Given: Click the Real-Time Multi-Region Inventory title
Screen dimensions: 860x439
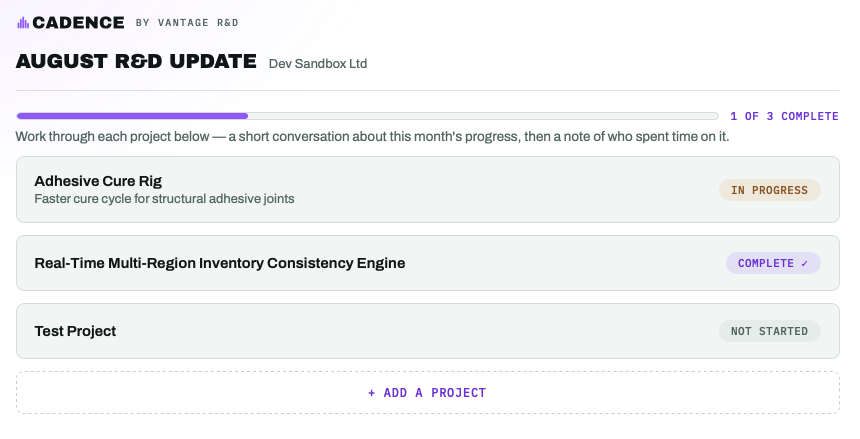Looking at the screenshot, I should [x=220, y=263].
